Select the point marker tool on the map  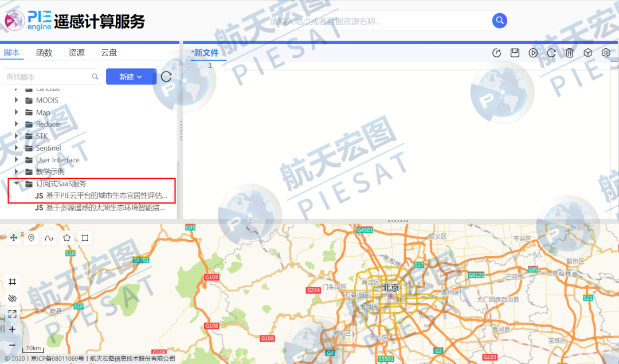coord(31,237)
